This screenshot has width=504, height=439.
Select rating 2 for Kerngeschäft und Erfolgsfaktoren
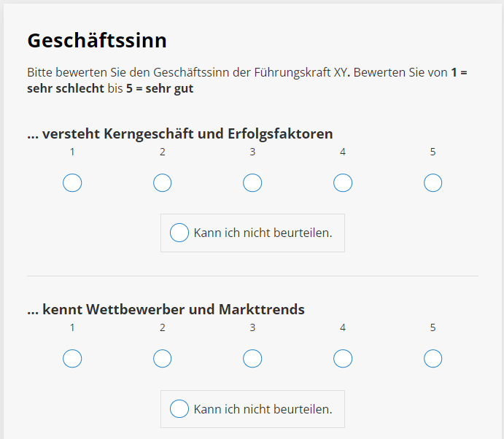pos(163,183)
